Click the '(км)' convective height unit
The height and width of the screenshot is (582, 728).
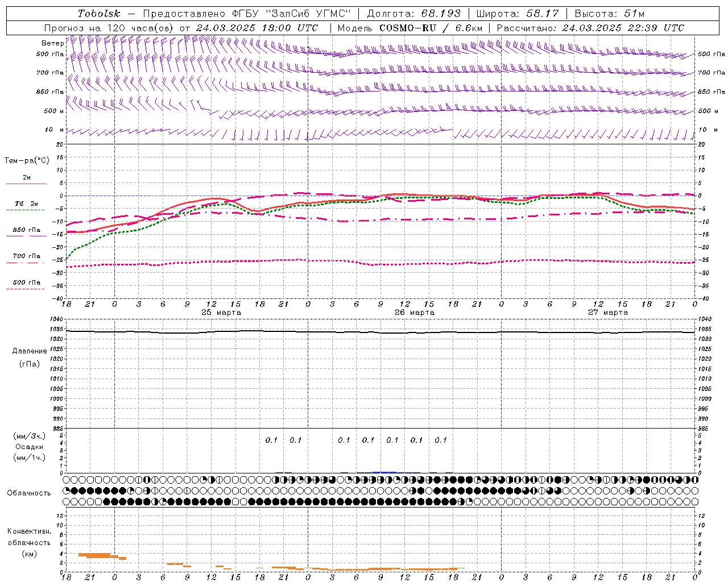(30, 554)
